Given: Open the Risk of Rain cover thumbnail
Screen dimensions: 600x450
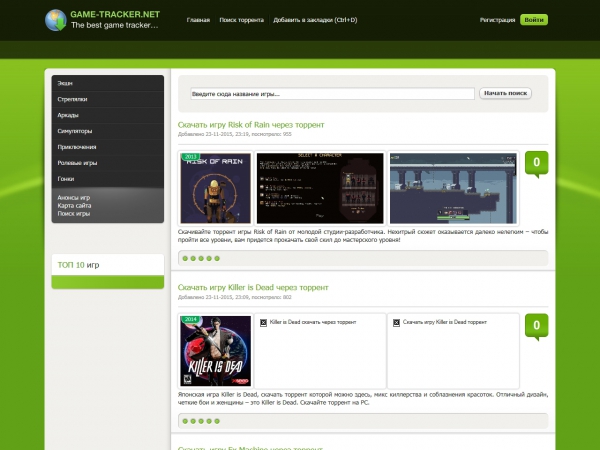Looking at the screenshot, I should point(215,188).
